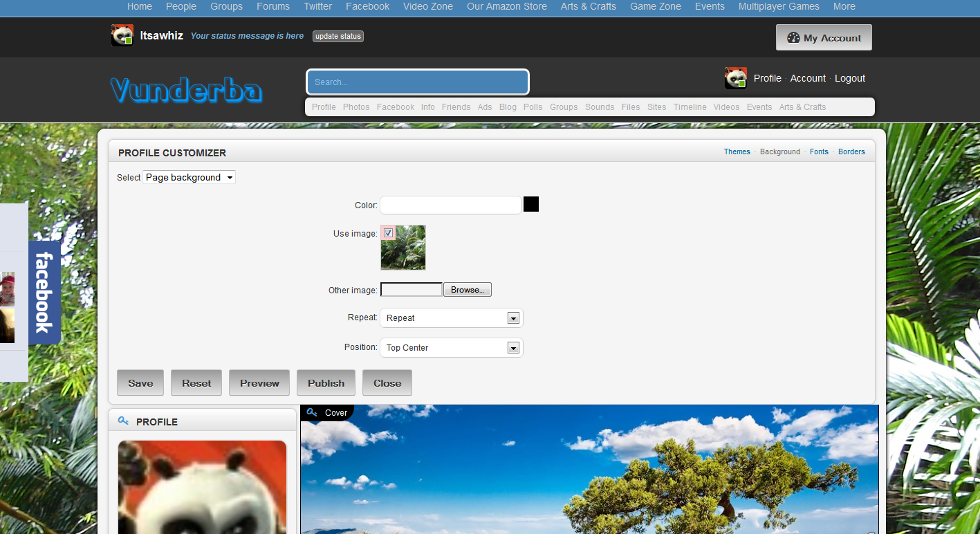Open the More menu in the top navigation
Image resolution: width=980 pixels, height=534 pixels.
(844, 6)
